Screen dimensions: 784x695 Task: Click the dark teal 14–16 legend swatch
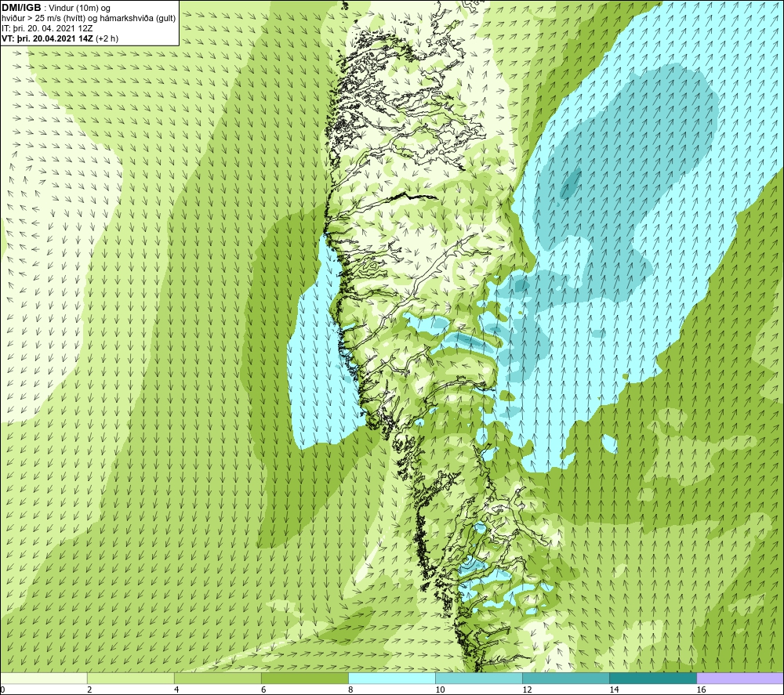pos(652,678)
